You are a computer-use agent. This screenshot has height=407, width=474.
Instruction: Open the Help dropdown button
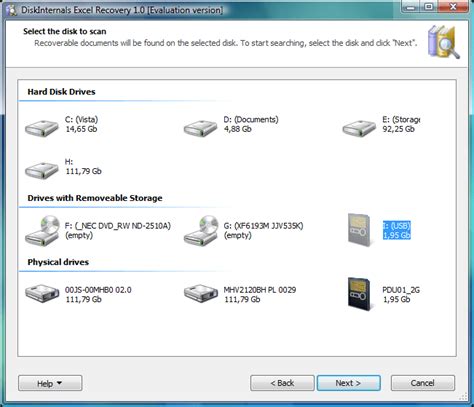click(50, 383)
